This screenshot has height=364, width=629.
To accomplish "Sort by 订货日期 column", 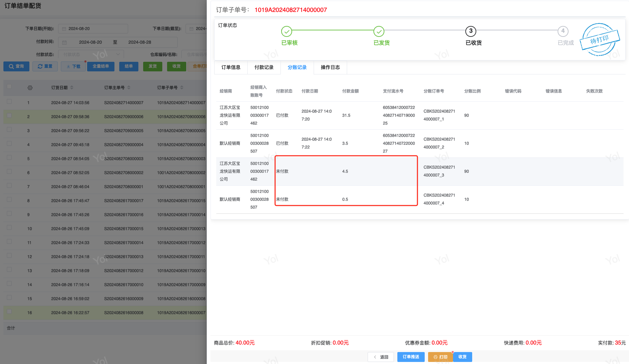I will pyautogui.click(x=72, y=88).
